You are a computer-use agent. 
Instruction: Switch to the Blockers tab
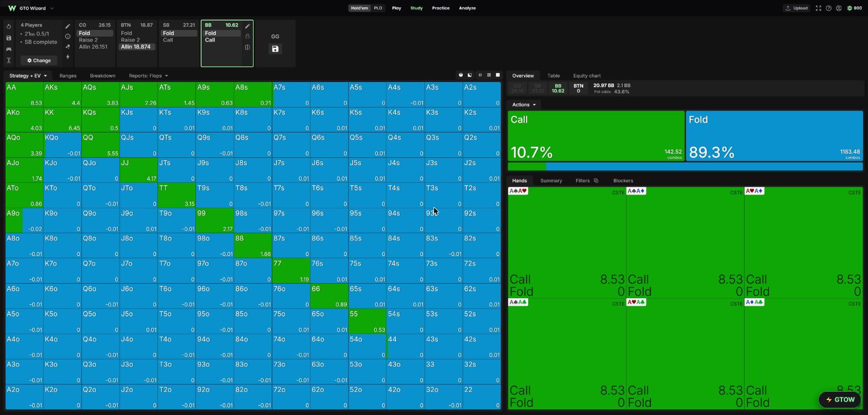tap(623, 181)
